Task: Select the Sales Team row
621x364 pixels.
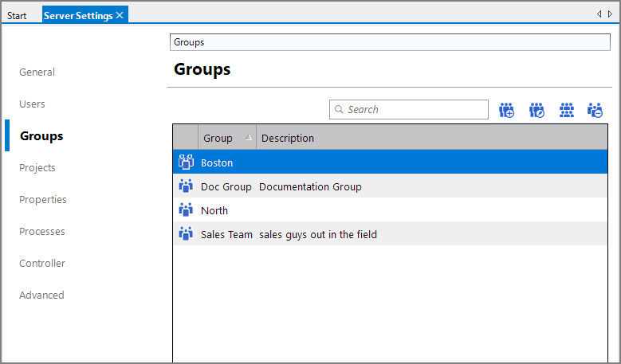Action: click(390, 233)
